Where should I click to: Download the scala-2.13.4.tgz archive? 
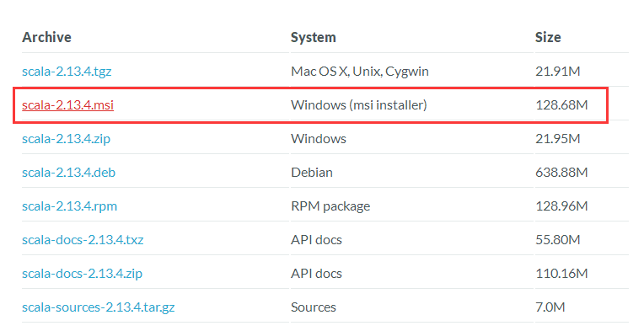coord(67,72)
